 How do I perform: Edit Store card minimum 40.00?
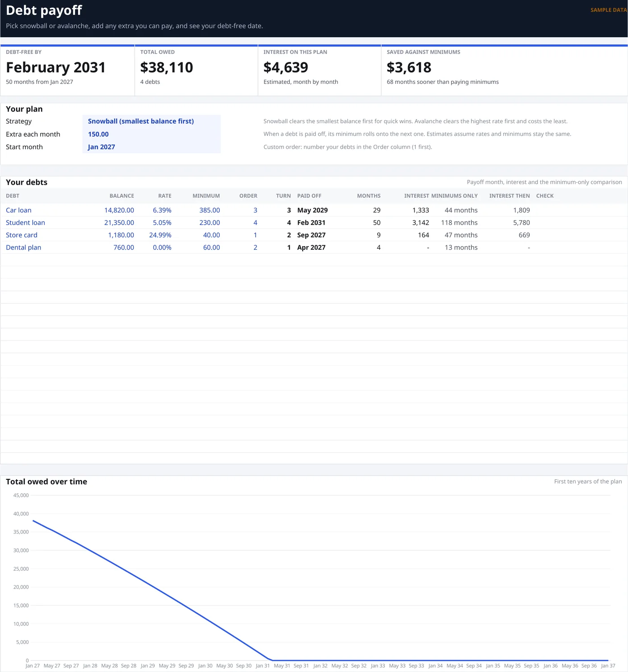tap(211, 235)
